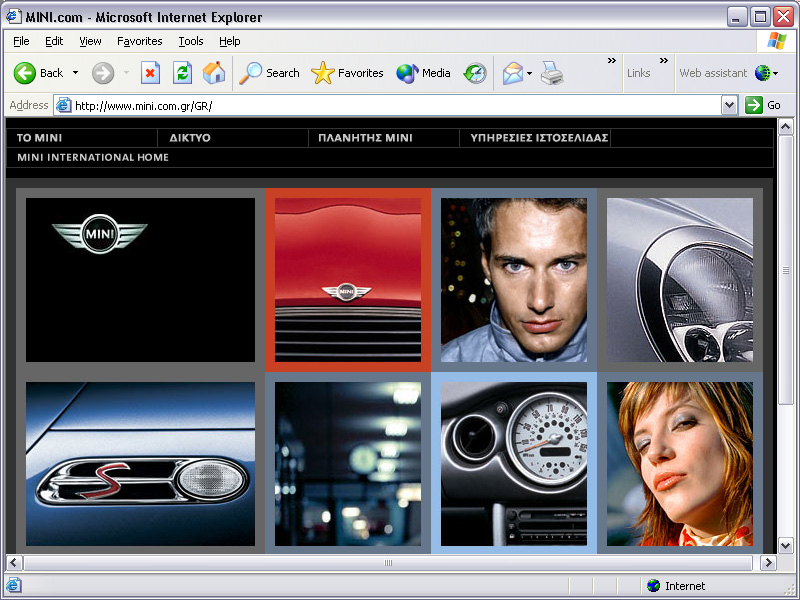
Task: Open the Back button history dropdown arrow
Action: tap(76, 73)
